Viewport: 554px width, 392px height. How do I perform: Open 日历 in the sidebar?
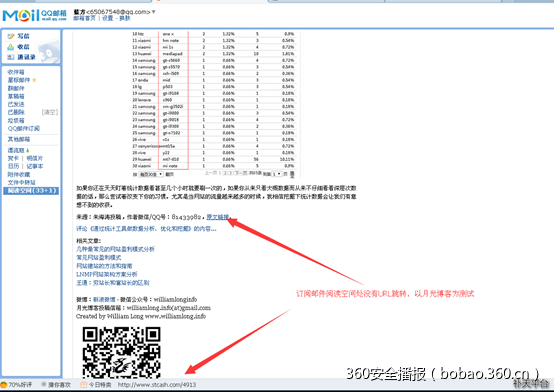(x=13, y=166)
